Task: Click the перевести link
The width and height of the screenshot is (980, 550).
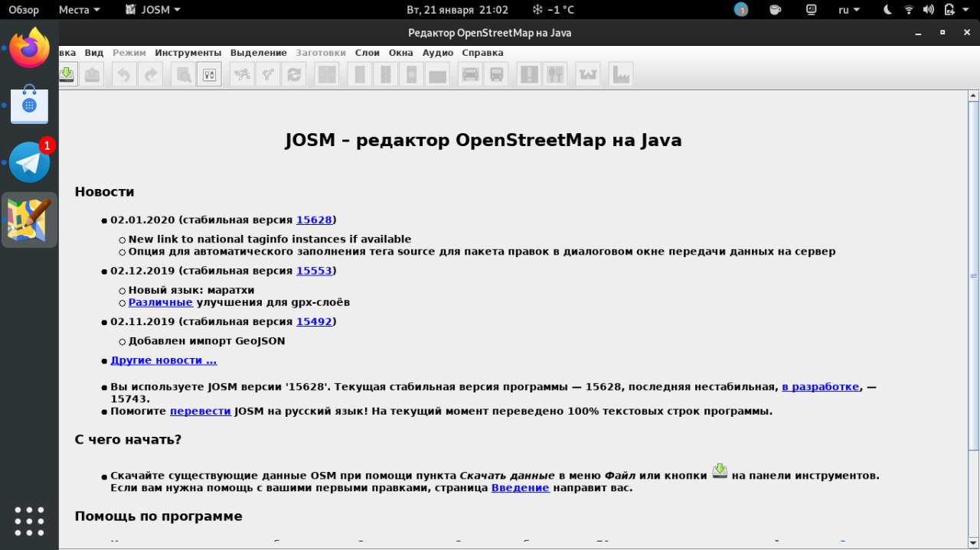Action: pyautogui.click(x=201, y=412)
